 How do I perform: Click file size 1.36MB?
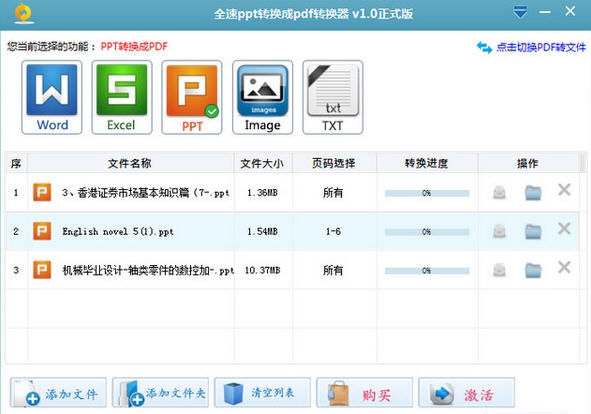(262, 193)
